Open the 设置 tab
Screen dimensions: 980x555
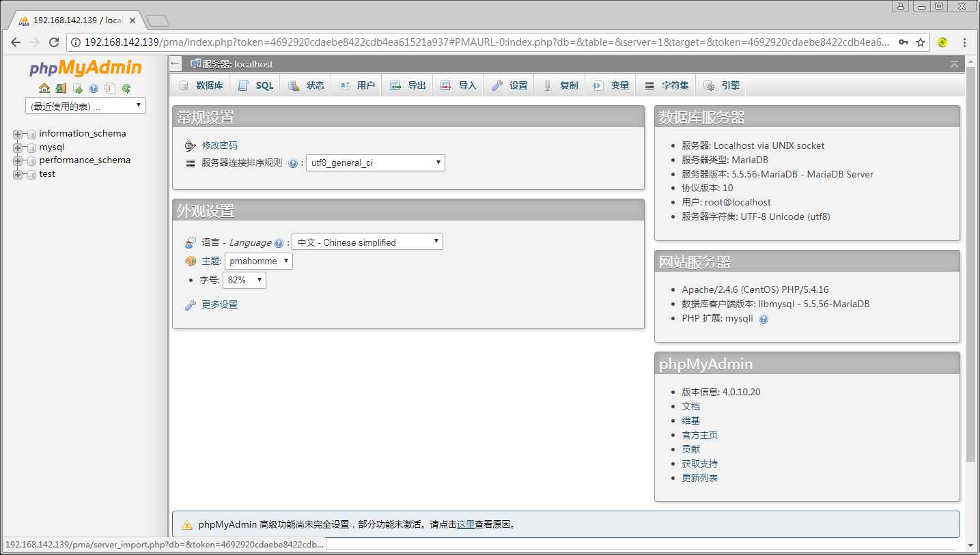click(x=509, y=85)
